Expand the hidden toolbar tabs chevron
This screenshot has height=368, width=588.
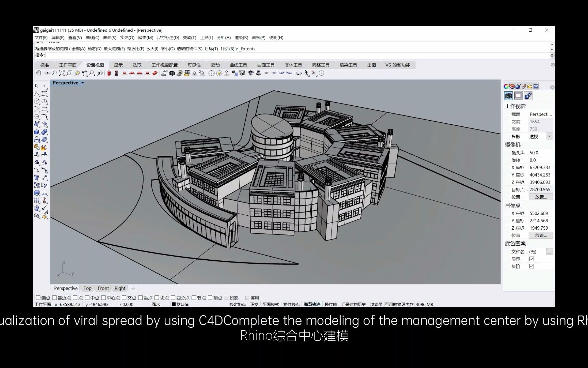pyautogui.click(x=553, y=64)
